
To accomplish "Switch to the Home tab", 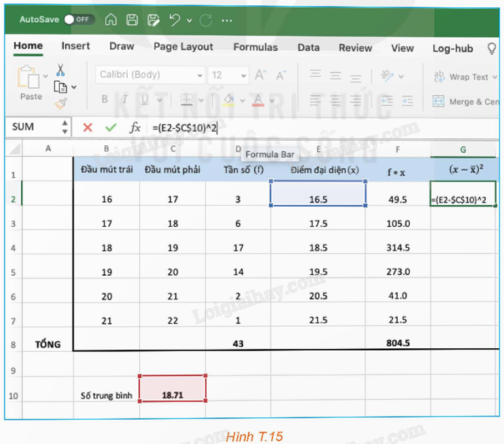I will click(x=28, y=46).
